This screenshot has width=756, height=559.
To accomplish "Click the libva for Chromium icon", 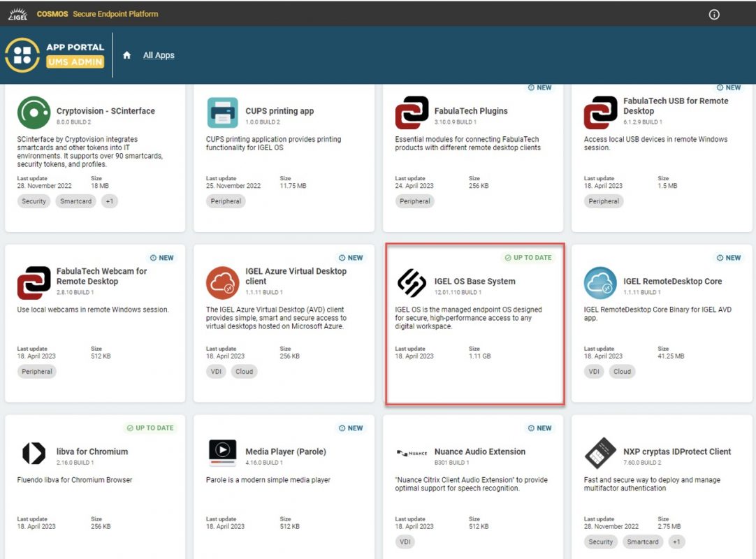I will coord(34,453).
